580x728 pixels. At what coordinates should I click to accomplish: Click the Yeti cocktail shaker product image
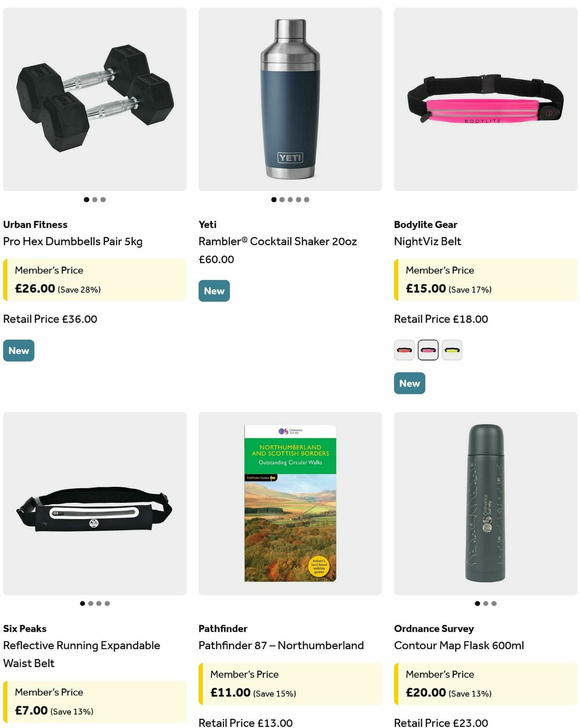coord(290,97)
